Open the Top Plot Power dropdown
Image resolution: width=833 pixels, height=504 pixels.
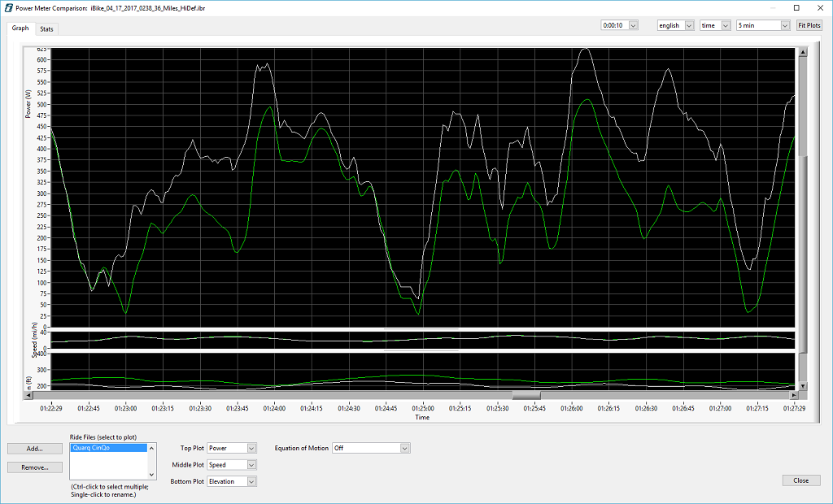[232, 448]
